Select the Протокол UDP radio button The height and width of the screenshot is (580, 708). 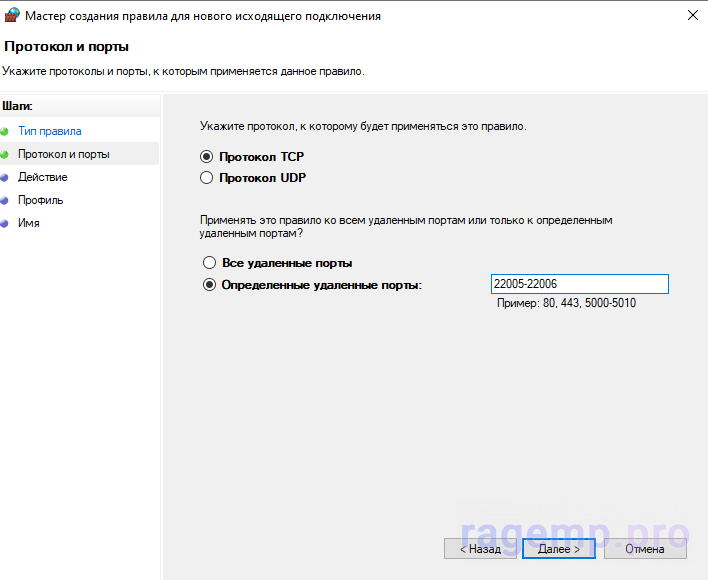click(206, 178)
